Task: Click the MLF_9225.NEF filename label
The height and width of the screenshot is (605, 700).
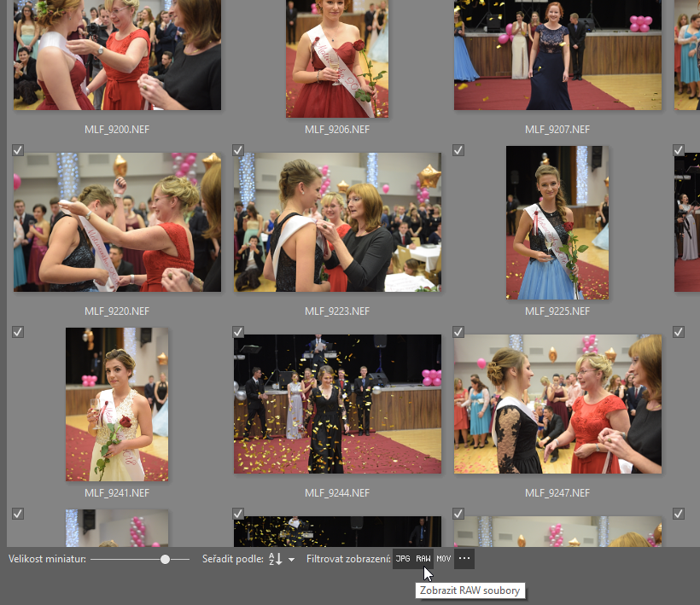Action: 557,311
